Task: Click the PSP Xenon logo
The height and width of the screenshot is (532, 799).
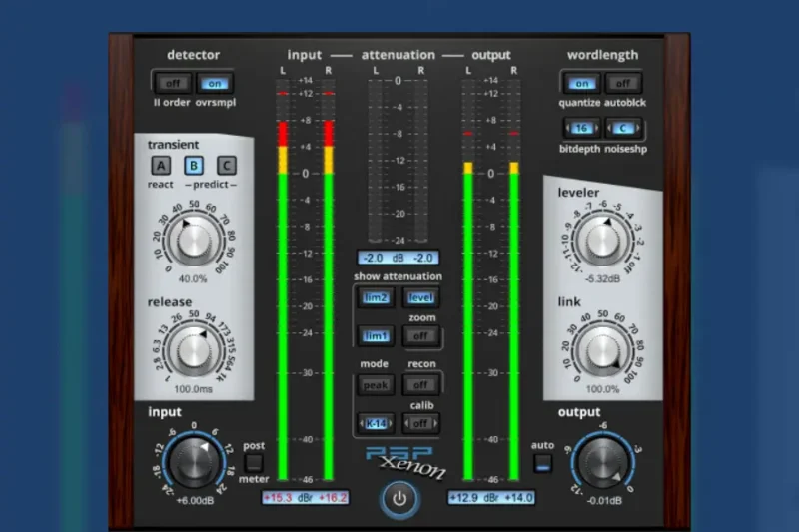Action: point(405,462)
